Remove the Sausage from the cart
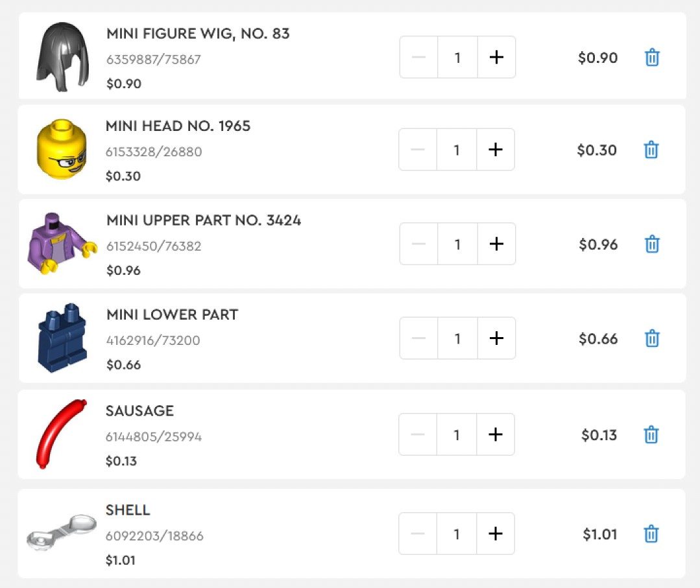 651,435
